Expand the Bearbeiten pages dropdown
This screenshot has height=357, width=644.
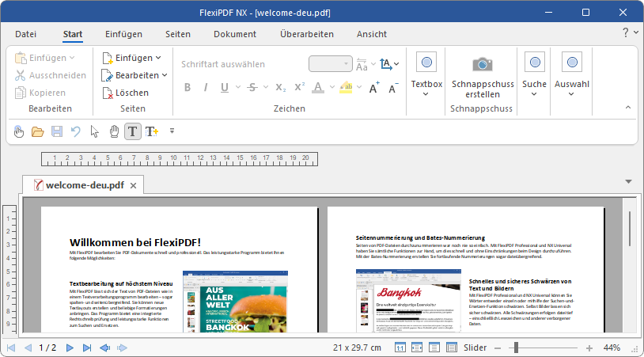pyautogui.click(x=135, y=75)
